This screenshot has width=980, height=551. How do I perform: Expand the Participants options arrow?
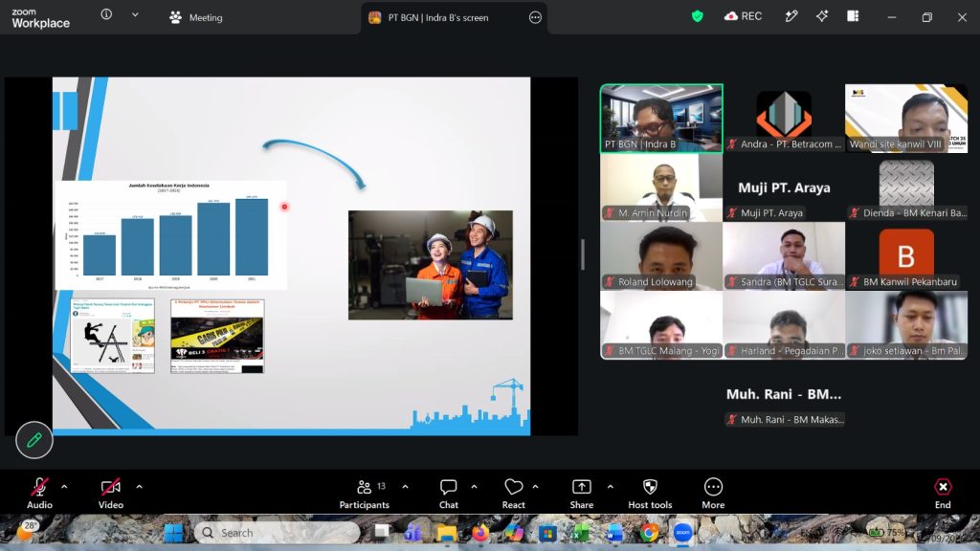(405, 487)
